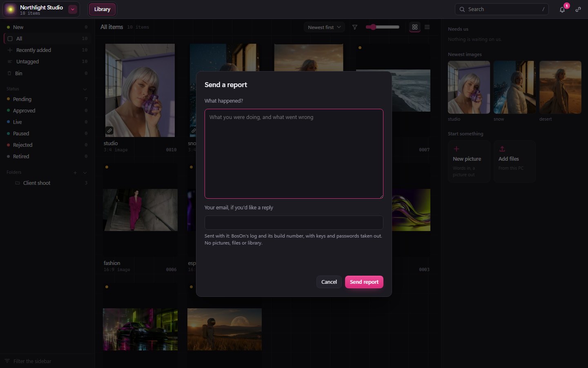This screenshot has width=588, height=368.
Task: Click the Send report button
Action: pos(364,282)
